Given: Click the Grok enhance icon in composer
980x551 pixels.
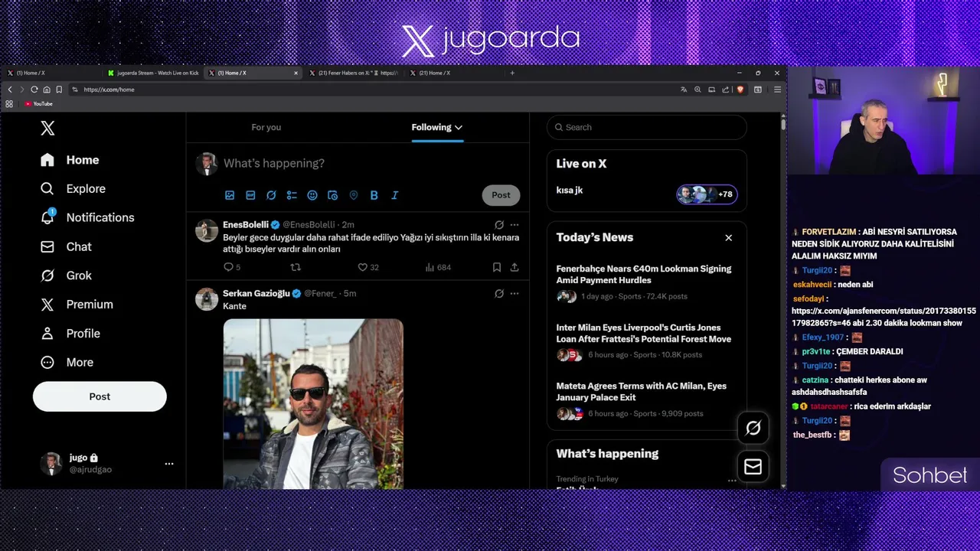Looking at the screenshot, I should (271, 195).
